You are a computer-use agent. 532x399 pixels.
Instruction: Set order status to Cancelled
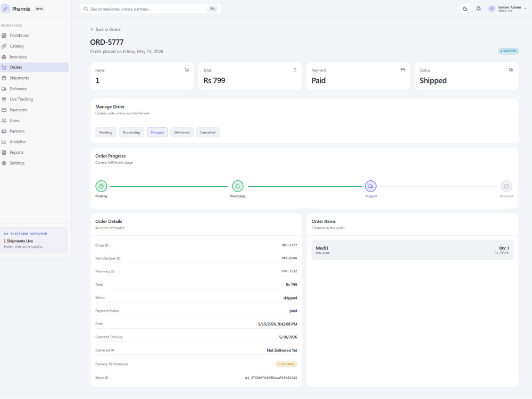207,132
